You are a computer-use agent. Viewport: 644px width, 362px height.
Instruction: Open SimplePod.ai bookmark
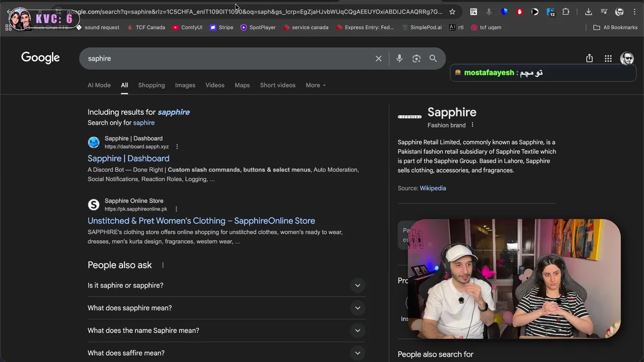422,27
